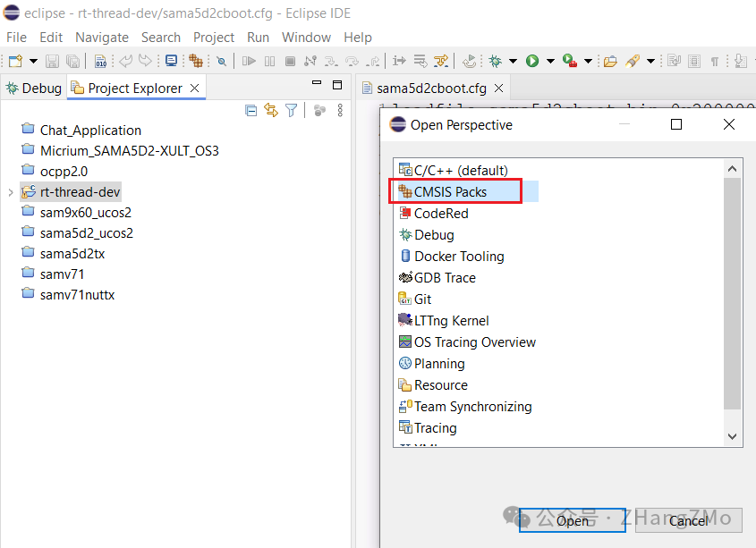Click the Step Into icon
The height and width of the screenshot is (548, 756).
point(331,61)
